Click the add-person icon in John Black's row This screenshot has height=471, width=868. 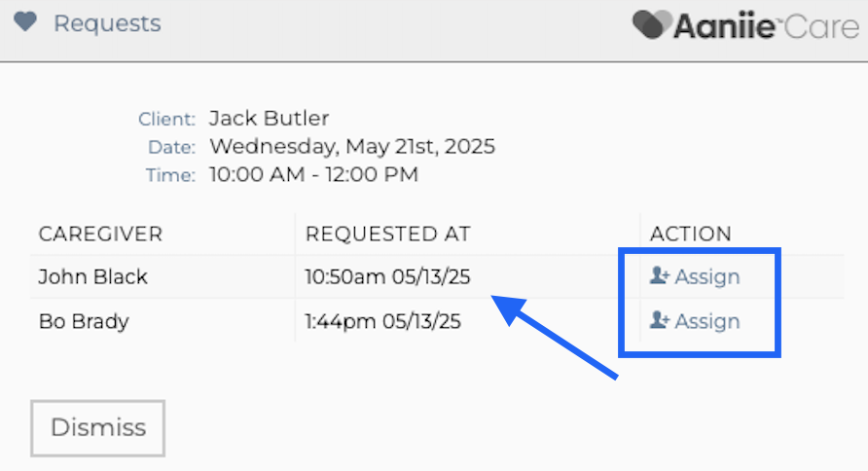click(660, 275)
